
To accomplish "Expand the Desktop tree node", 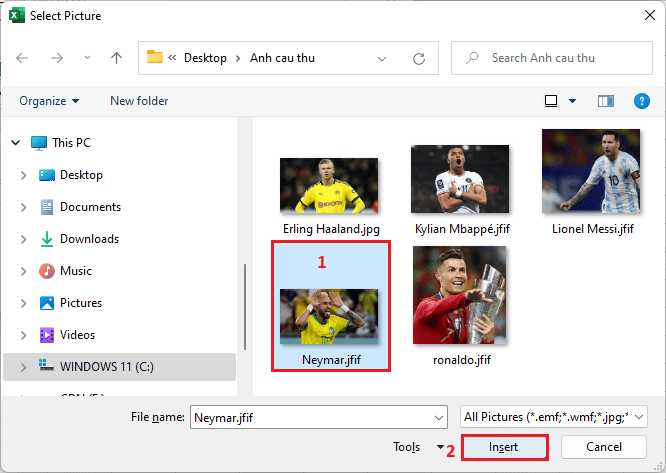I will point(23,175).
